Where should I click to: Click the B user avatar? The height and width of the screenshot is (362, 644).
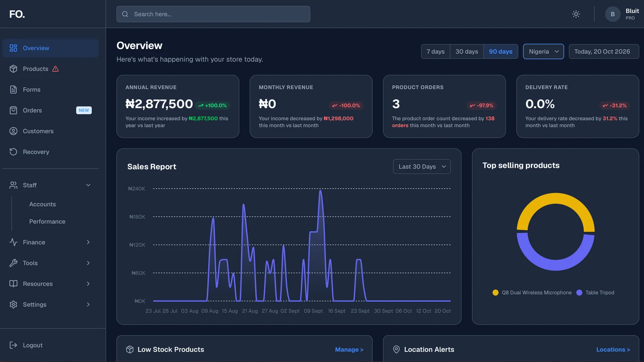613,14
